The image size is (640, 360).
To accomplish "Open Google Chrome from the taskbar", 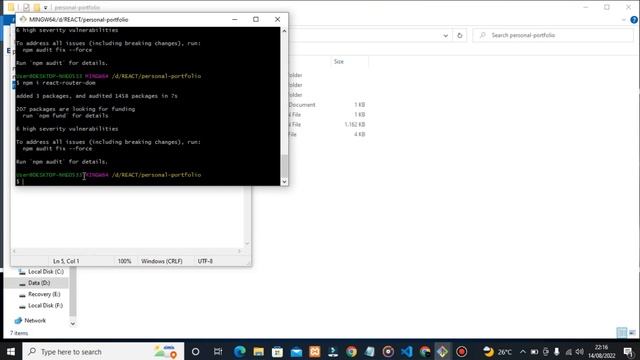I will (351, 351).
